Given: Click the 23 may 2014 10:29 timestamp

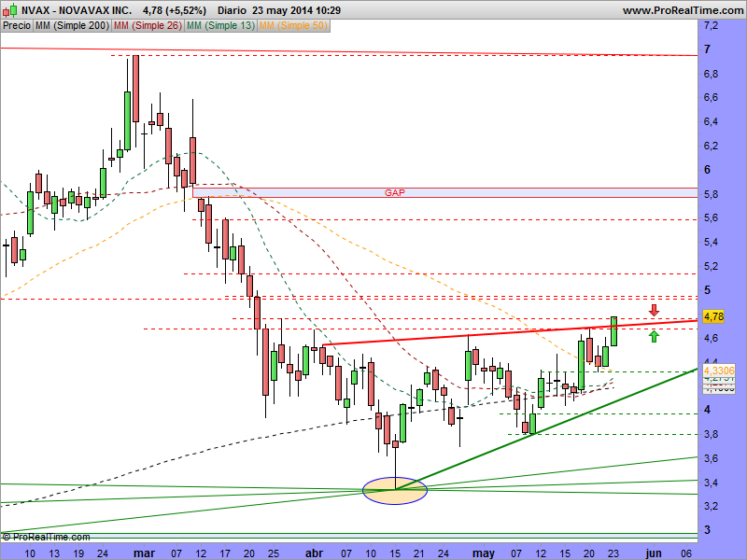Looking at the screenshot, I should (x=296, y=10).
